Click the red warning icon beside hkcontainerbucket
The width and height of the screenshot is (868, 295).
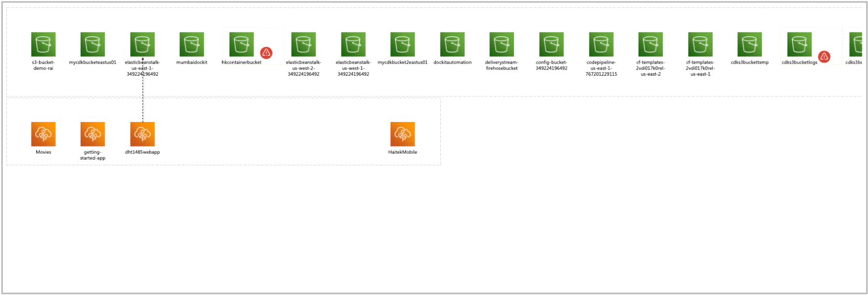[266, 53]
